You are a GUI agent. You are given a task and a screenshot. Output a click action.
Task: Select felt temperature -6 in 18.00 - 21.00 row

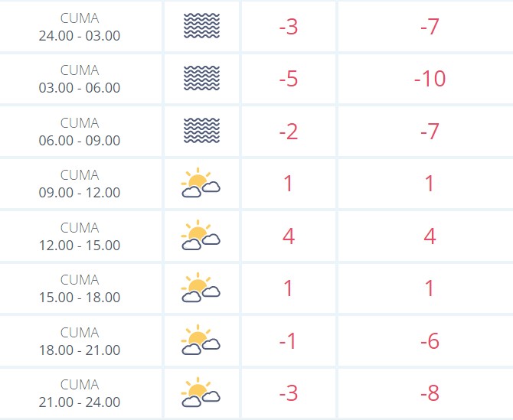[x=430, y=341]
